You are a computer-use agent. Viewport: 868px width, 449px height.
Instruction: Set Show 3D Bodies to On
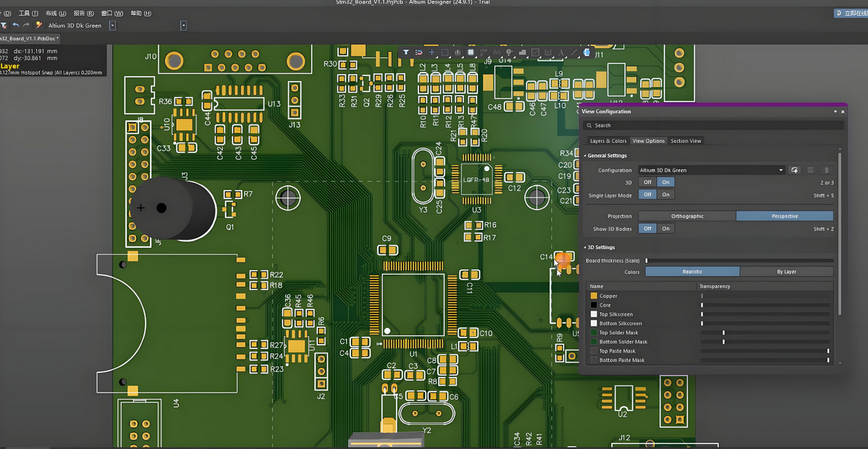pyautogui.click(x=666, y=229)
